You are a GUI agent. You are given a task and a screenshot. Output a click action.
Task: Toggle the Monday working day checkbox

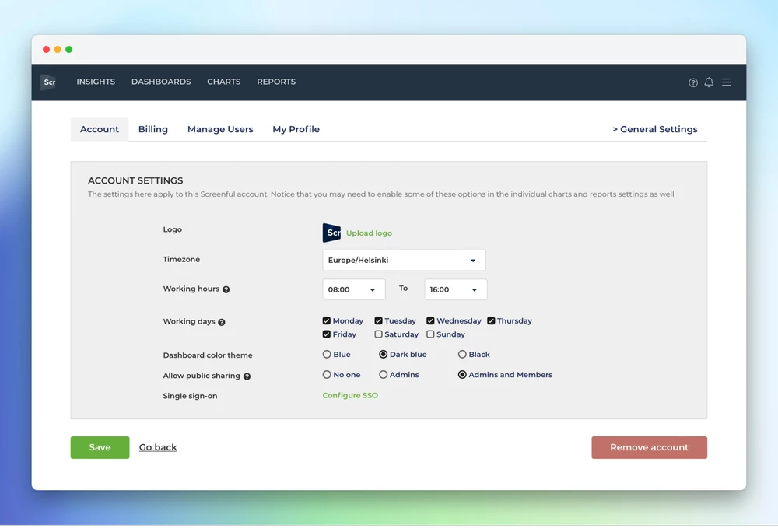point(327,320)
